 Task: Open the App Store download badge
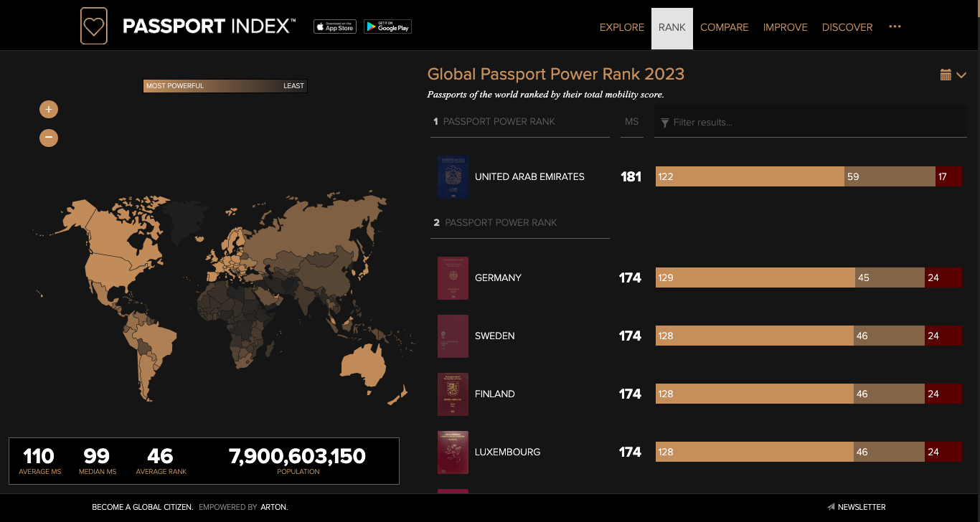coord(335,27)
